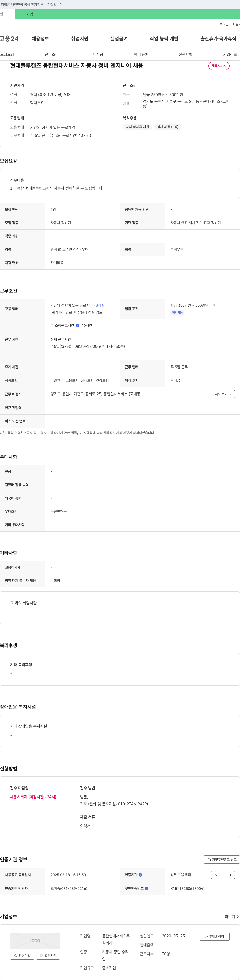240x980 pixels.
Task: Add company via 관심기업 star button
Action: [x=22, y=956]
